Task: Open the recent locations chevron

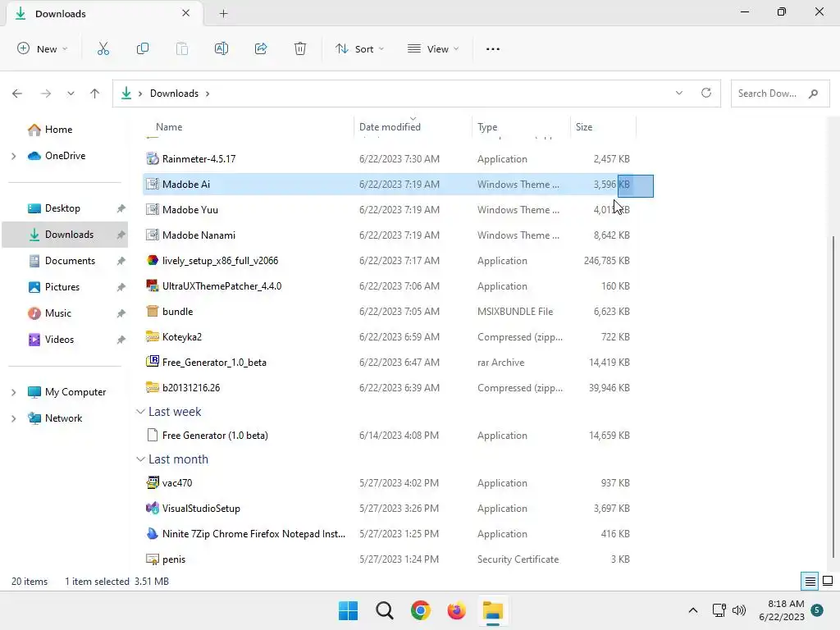Action: click(71, 94)
